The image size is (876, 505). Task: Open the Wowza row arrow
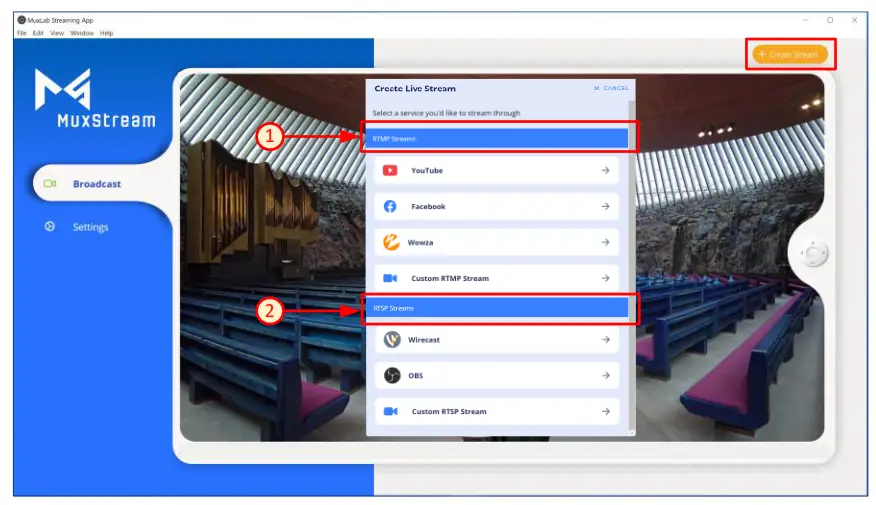[x=605, y=242]
